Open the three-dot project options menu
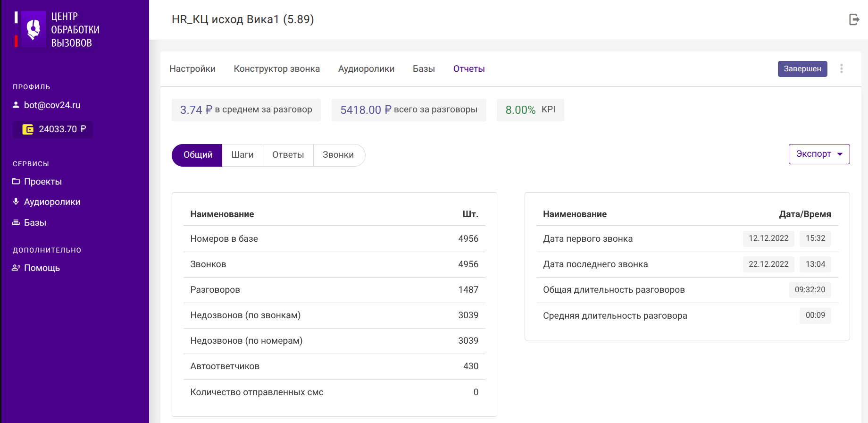 coord(842,69)
